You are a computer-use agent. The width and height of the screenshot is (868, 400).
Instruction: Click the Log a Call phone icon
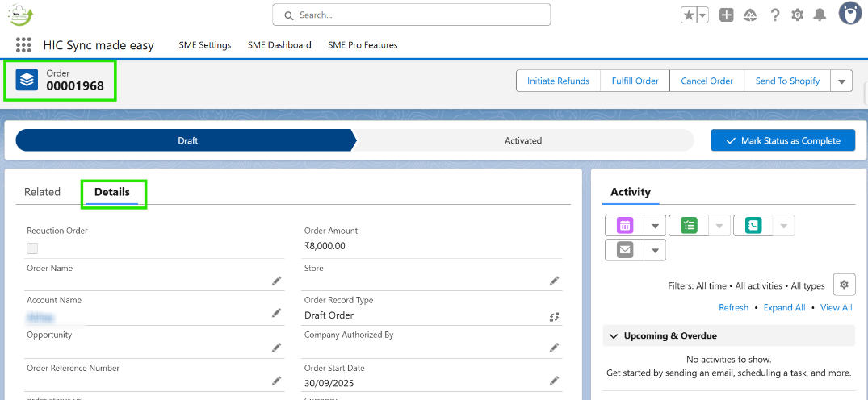(753, 225)
